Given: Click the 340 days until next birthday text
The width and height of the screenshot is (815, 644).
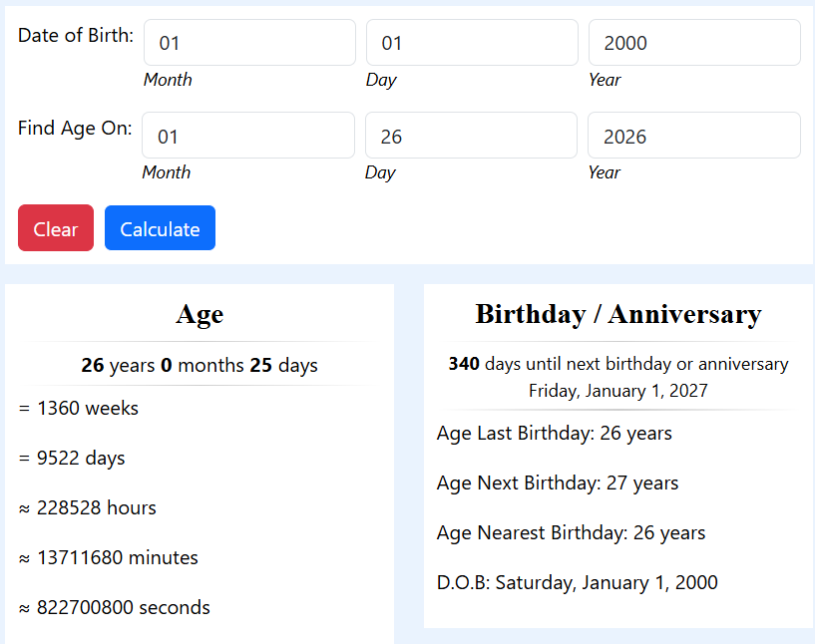Looking at the screenshot, I should pyautogui.click(x=616, y=363).
